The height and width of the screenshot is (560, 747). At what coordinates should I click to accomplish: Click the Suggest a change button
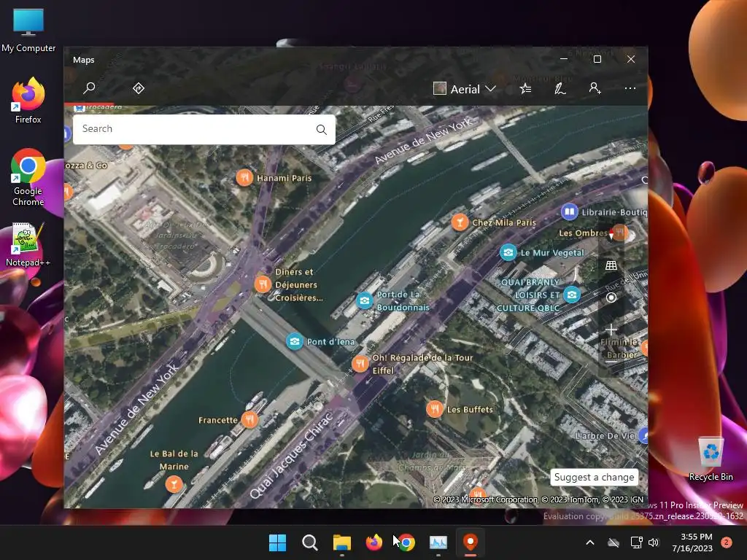click(594, 477)
